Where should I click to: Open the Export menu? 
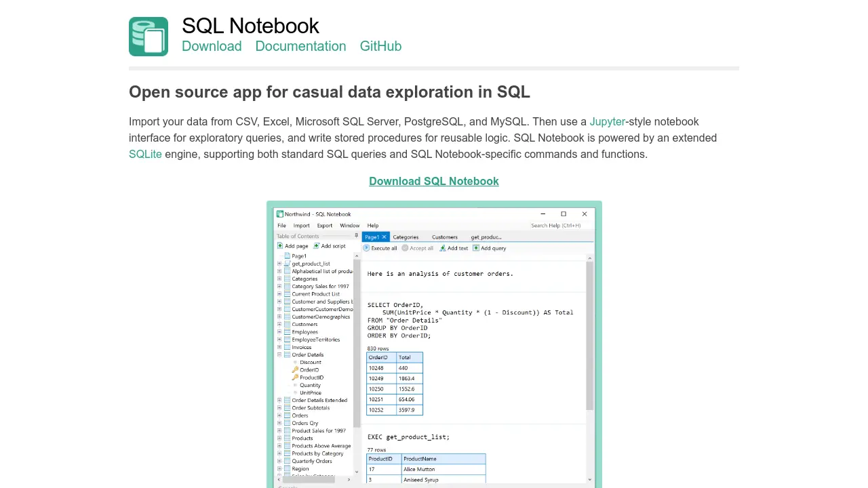coord(325,226)
